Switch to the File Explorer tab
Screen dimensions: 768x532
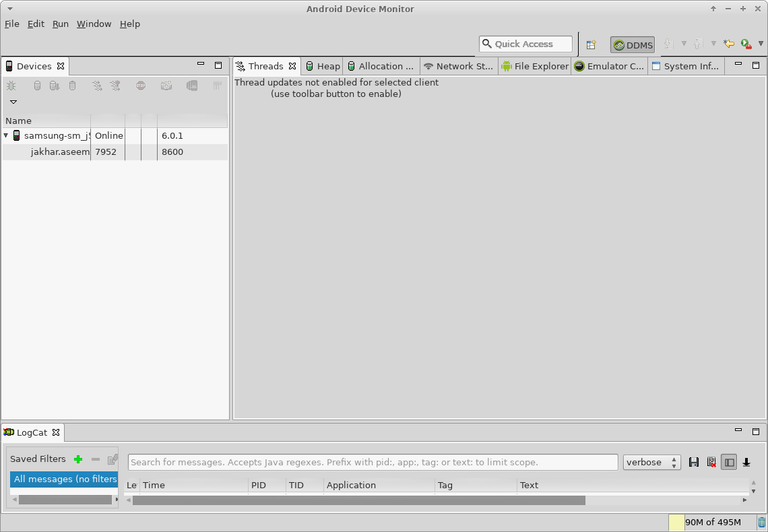(x=535, y=66)
